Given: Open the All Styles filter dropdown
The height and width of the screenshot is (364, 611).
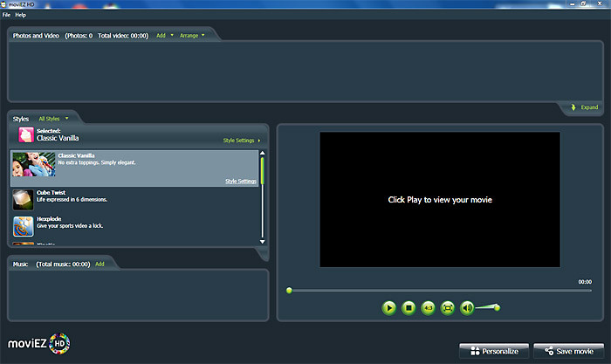Looking at the screenshot, I should (53, 119).
